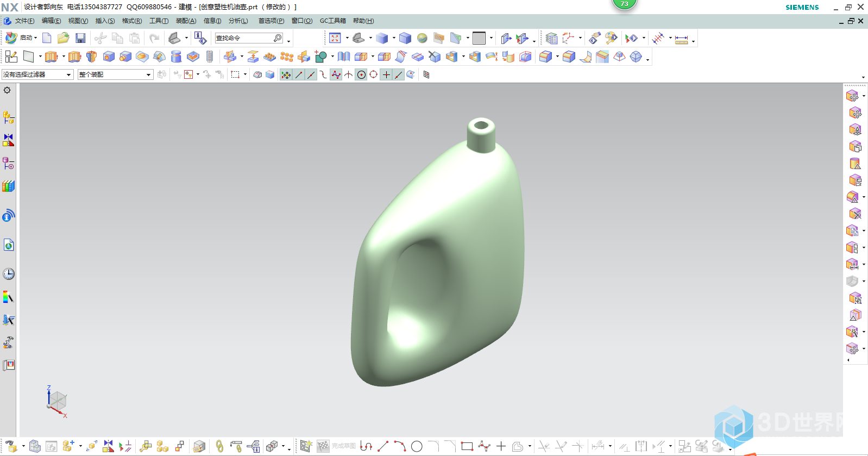This screenshot has width=868, height=456.
Task: Expand the rectangle selection mode dropdown
Action: (x=245, y=75)
